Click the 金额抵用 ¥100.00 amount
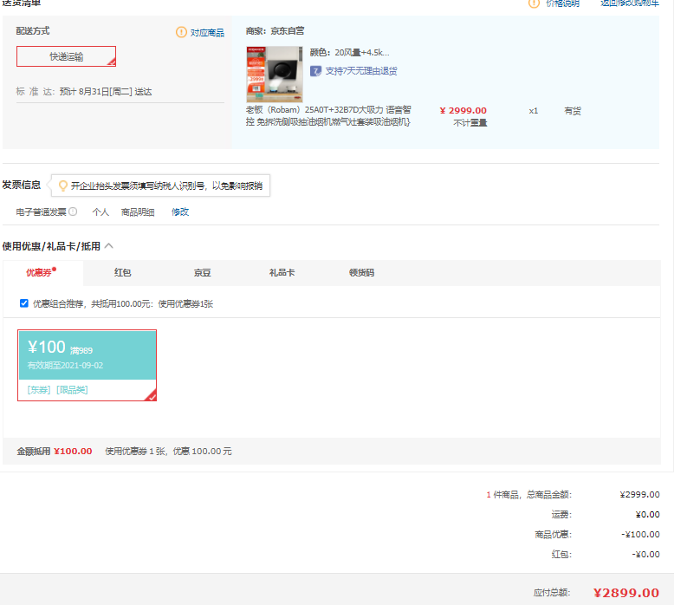The image size is (700, 605). 73,452
